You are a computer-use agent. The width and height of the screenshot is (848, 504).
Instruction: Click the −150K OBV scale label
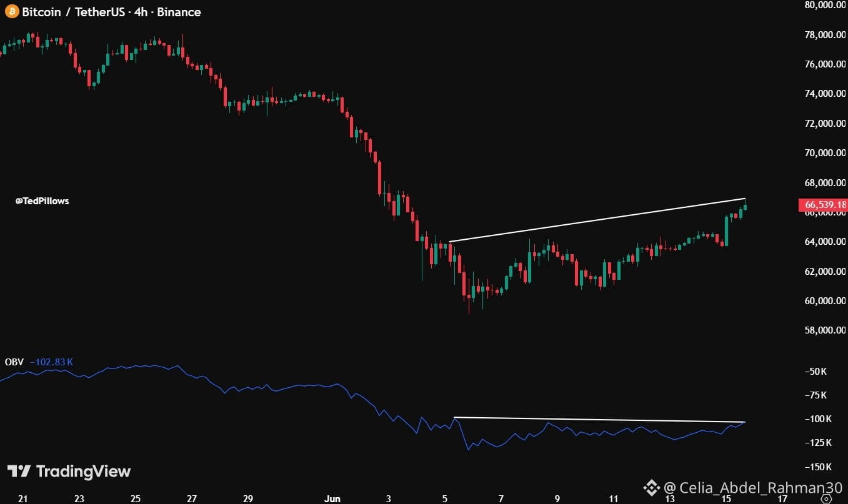coord(817,467)
